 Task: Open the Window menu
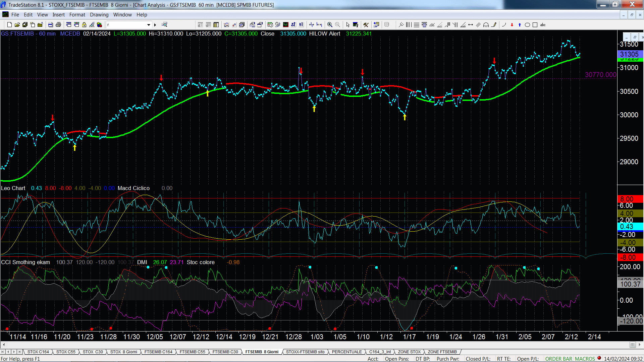click(x=122, y=15)
